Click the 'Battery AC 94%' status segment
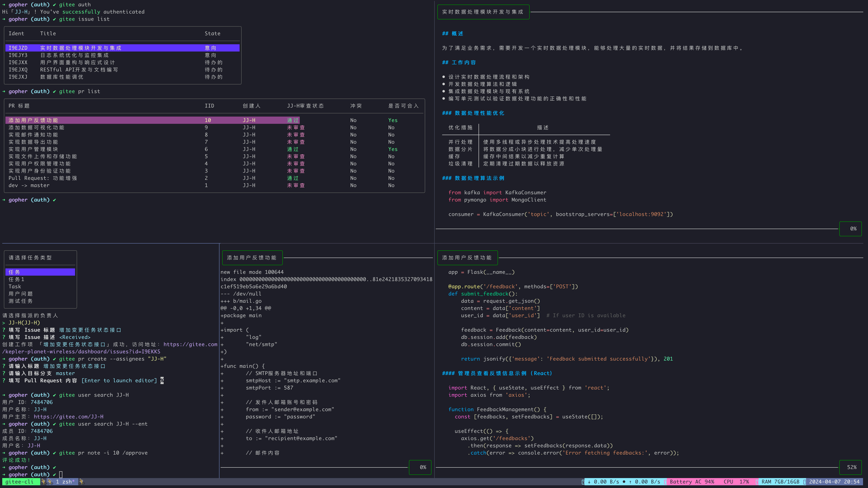868x488 pixels. (692, 482)
